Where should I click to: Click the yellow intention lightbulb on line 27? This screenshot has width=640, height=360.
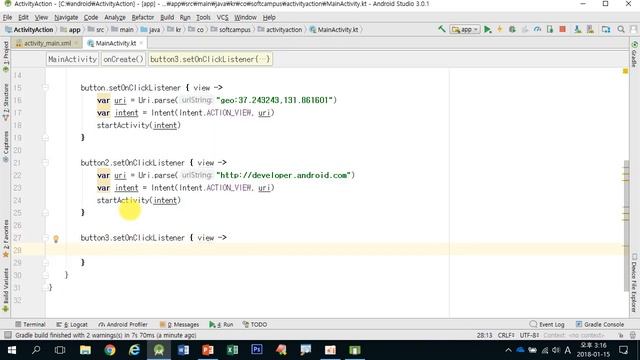tap(56, 239)
